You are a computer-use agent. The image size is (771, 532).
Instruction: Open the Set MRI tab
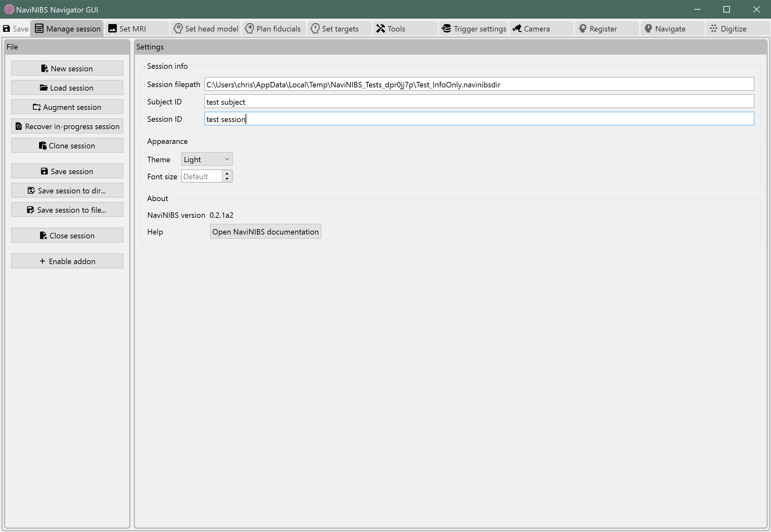point(137,29)
